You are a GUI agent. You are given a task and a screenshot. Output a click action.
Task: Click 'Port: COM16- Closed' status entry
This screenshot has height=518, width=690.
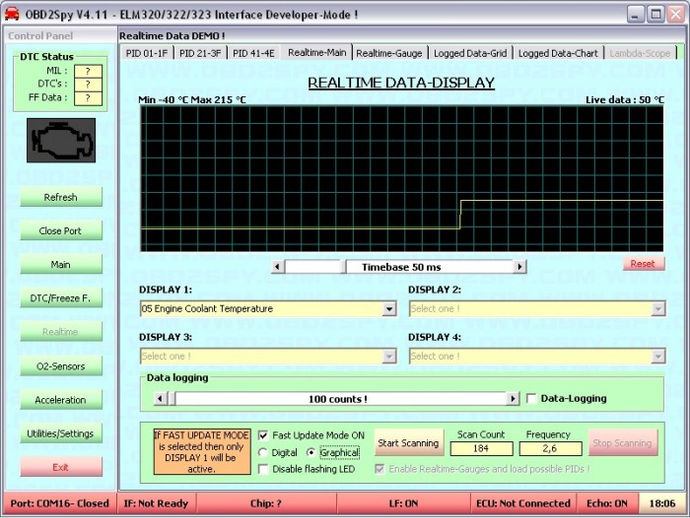click(60, 503)
